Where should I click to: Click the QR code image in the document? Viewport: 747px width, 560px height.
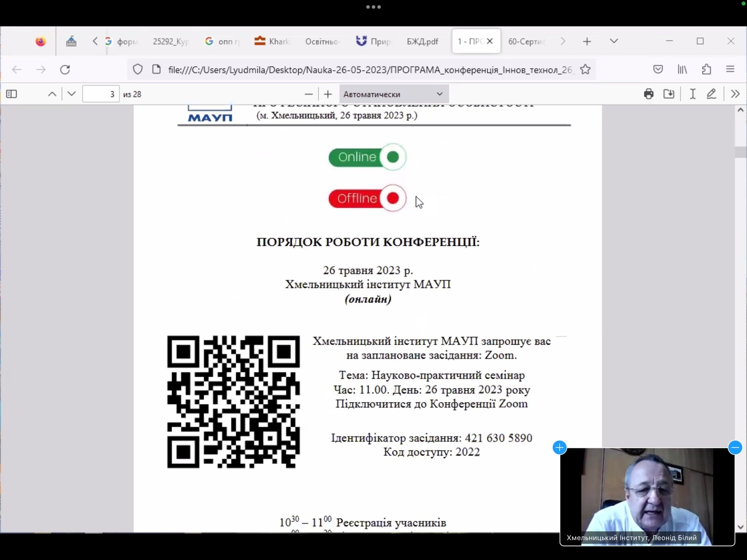pyautogui.click(x=233, y=402)
